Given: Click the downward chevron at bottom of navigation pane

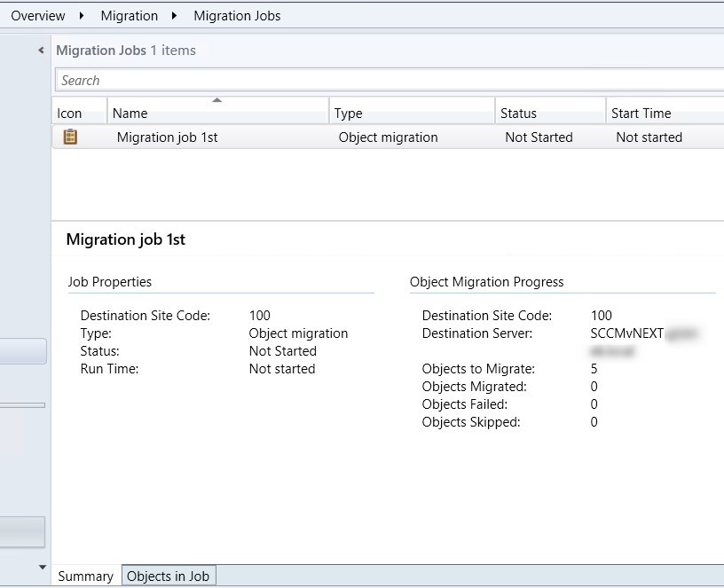Looking at the screenshot, I should (41, 565).
